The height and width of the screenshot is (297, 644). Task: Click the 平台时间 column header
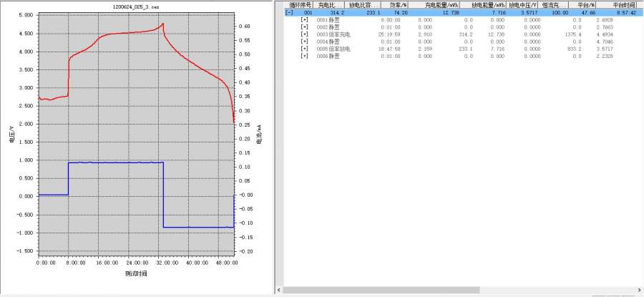pyautogui.click(x=623, y=4)
